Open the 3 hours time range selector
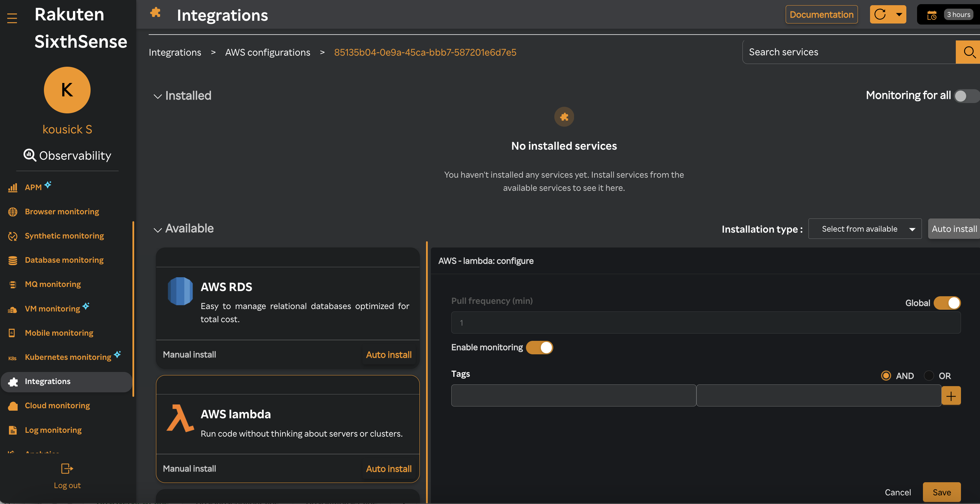The height and width of the screenshot is (504, 980). (958, 15)
